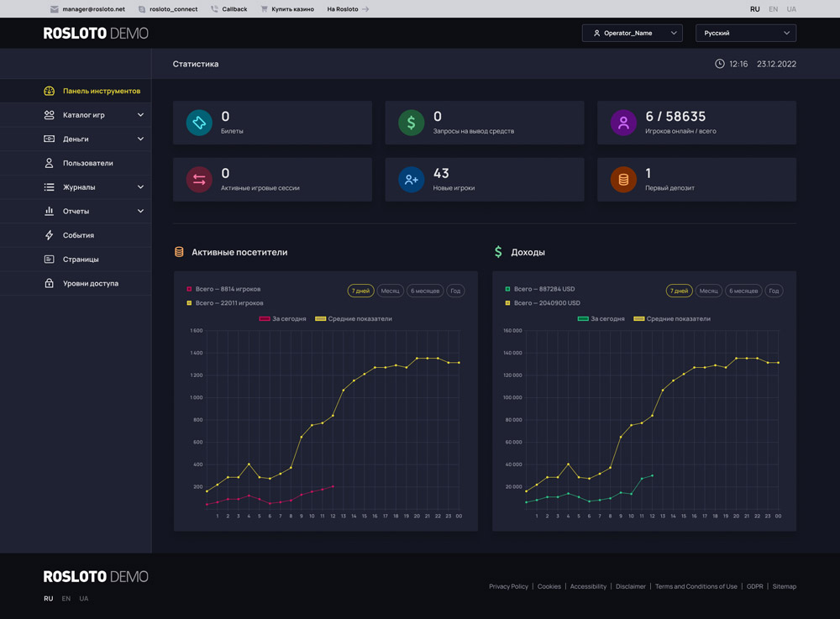Open Пользователи in the sidebar

87,163
